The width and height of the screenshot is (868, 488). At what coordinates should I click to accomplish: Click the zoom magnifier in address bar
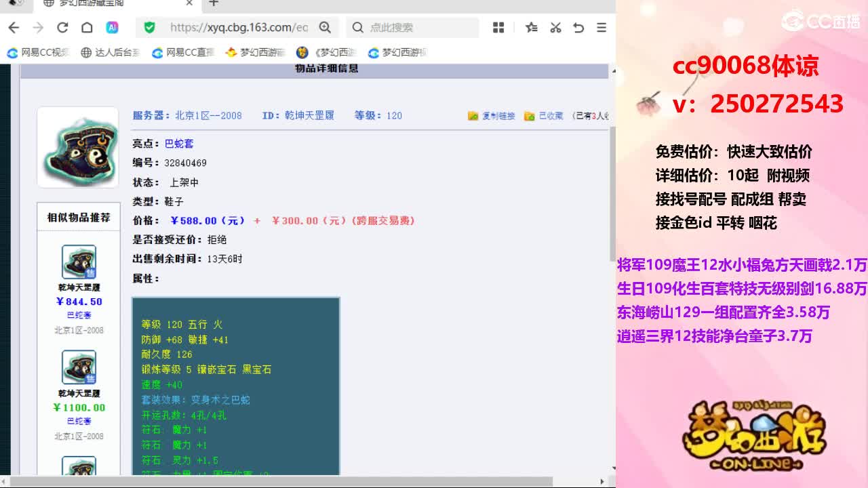coord(325,27)
